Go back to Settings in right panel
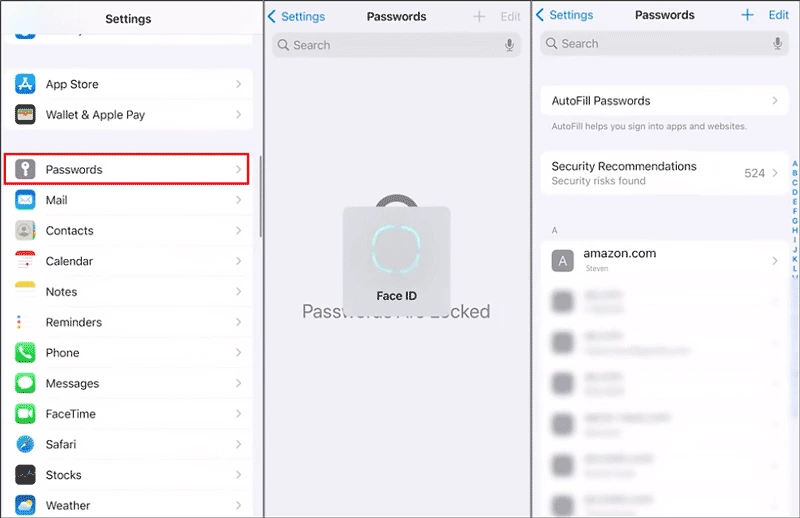This screenshot has height=518, width=800. [x=567, y=15]
